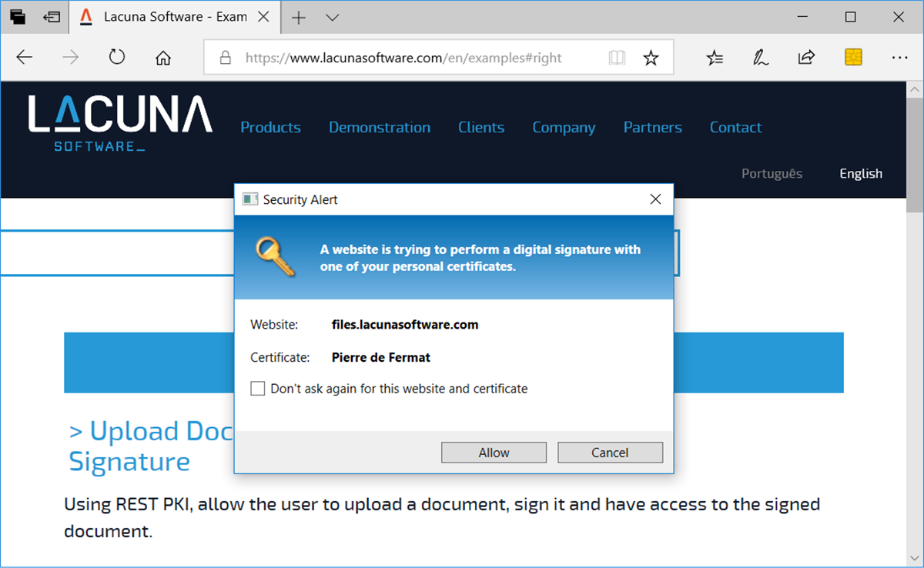Select the Demonstration menu item

[x=380, y=127]
